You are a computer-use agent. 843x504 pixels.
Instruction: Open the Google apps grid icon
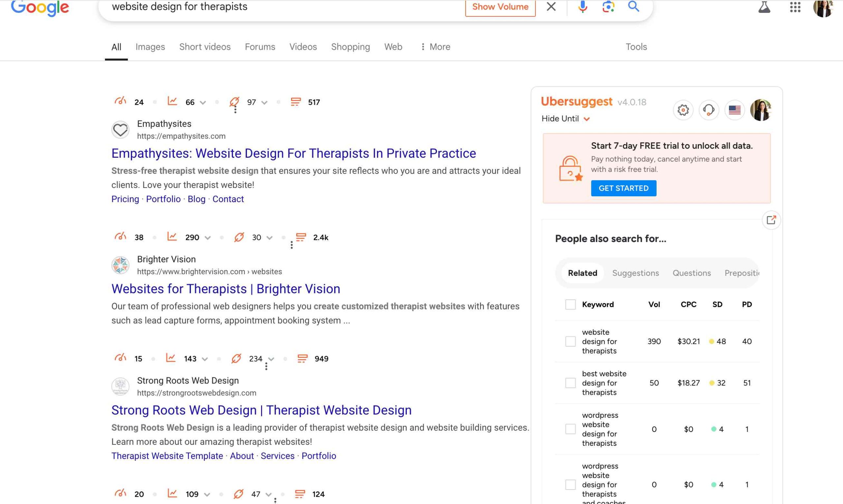(795, 7)
